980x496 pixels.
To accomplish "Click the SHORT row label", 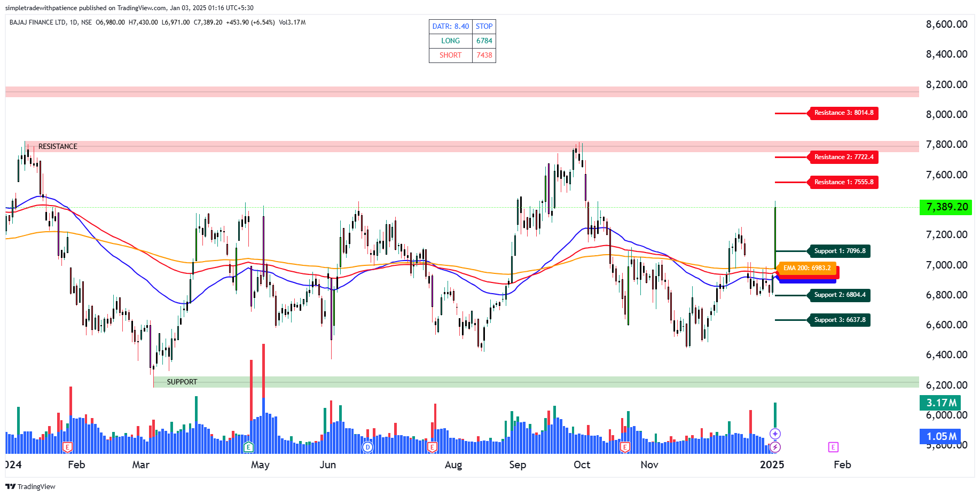I will pyautogui.click(x=451, y=55).
